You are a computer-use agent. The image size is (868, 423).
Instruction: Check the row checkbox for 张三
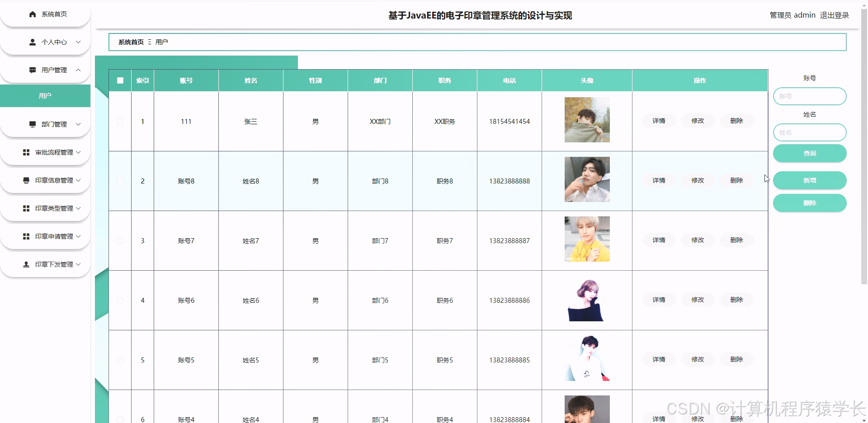[x=120, y=122]
